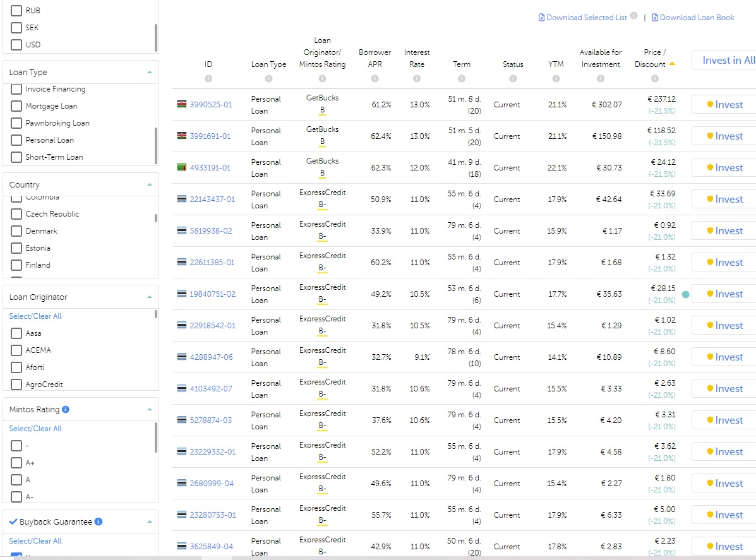Viewport: 756px width, 560px height.
Task: Click flag icon for loan 3991691-01
Action: click(x=182, y=136)
